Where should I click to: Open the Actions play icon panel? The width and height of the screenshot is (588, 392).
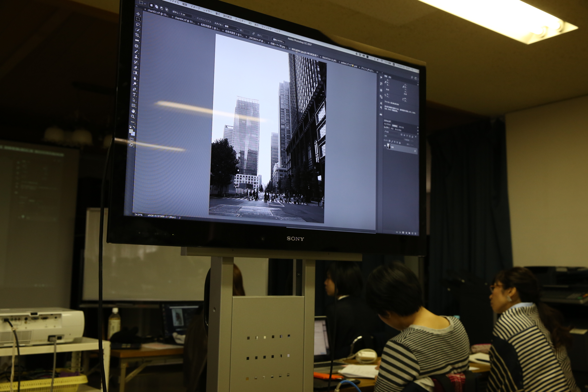pyautogui.click(x=381, y=77)
